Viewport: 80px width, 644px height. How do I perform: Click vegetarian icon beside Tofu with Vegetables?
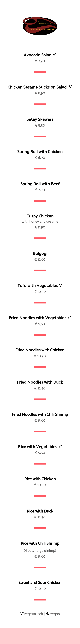(61, 285)
